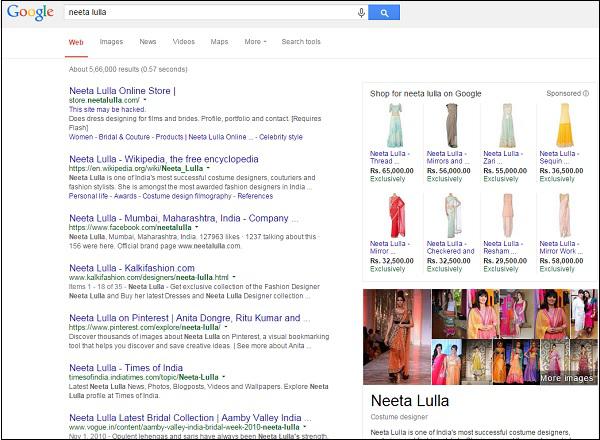Open Neeta Lulla Online Store result
The width and height of the screenshot is (600, 440).
tap(122, 91)
